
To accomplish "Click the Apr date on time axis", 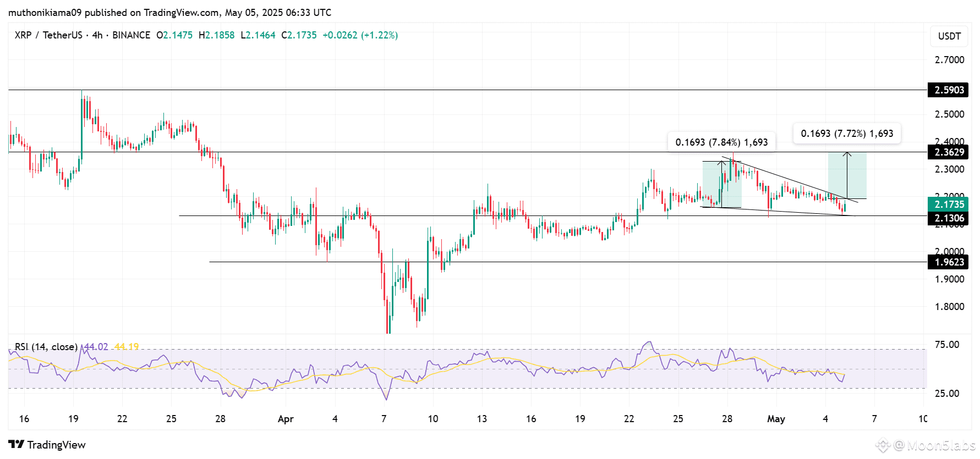I will pos(286,419).
